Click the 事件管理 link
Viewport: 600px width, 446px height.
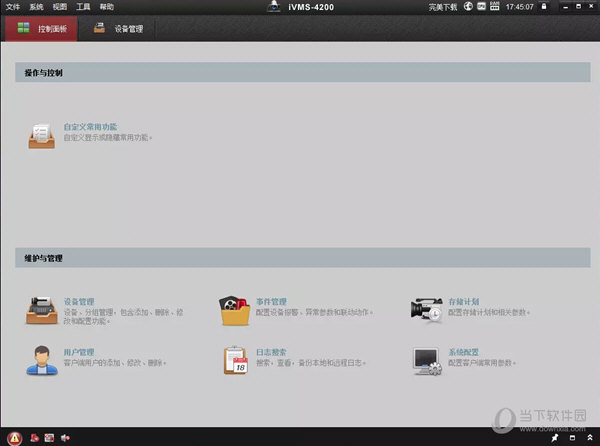click(271, 301)
